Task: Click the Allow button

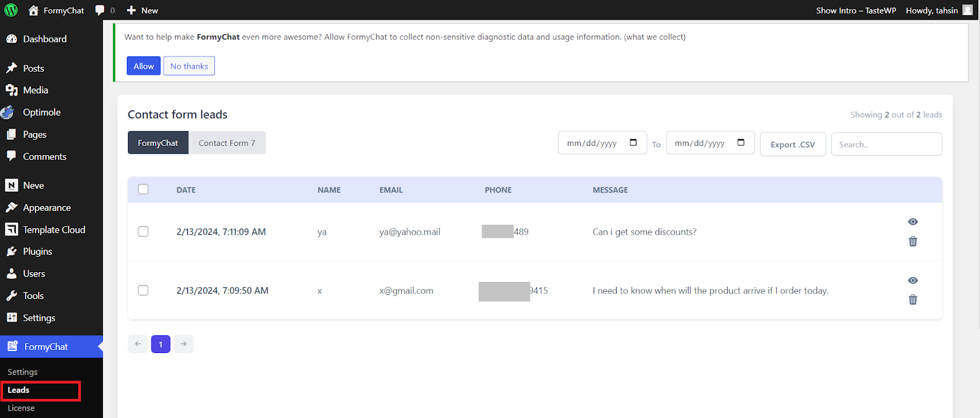Action: coord(144,66)
